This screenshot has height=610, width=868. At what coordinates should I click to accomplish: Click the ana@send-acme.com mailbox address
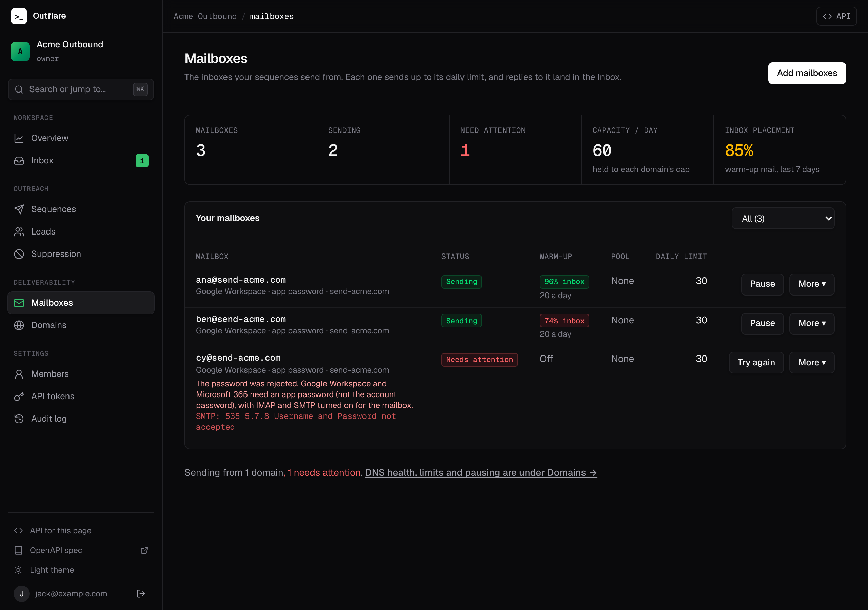tap(241, 280)
